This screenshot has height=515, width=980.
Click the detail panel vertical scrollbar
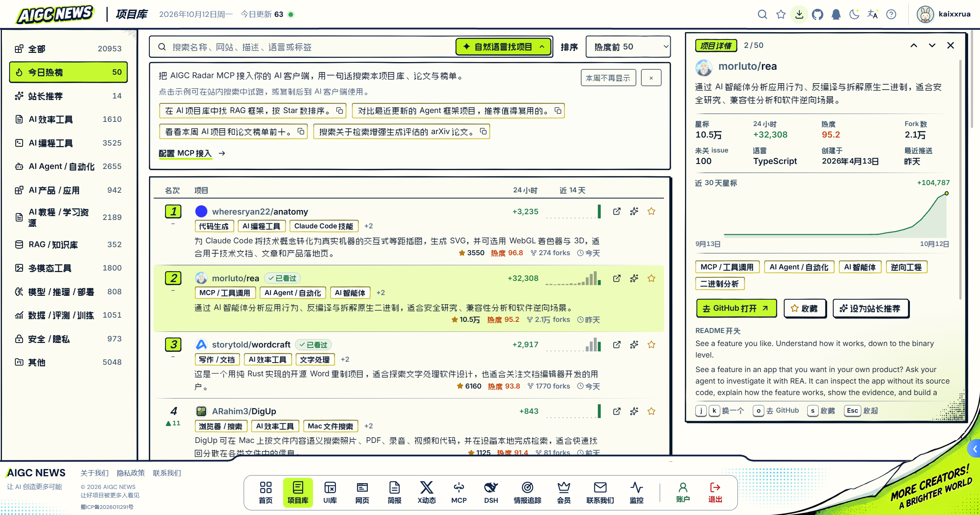[960, 180]
